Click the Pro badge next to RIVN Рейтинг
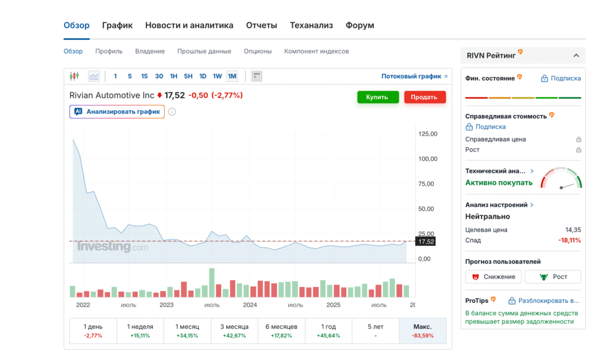 [x=520, y=53]
